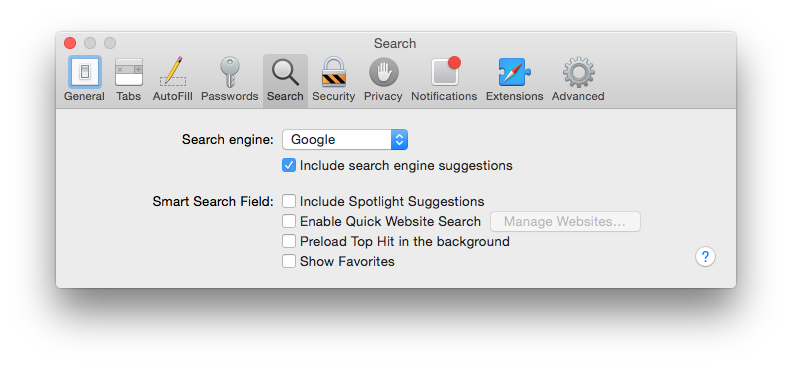
Task: Open the Search engine Google dropdown
Action: pos(345,140)
